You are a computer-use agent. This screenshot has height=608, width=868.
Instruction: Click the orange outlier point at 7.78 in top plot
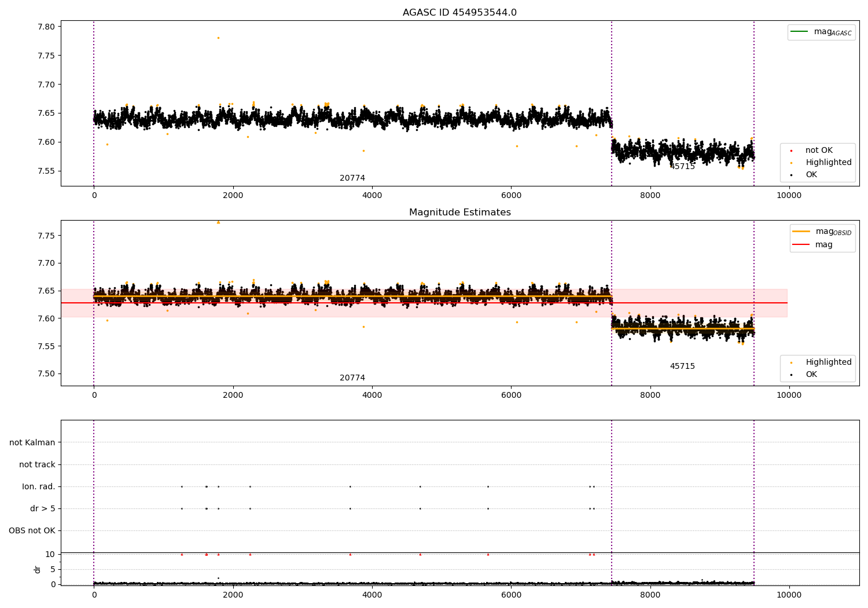[218, 38]
